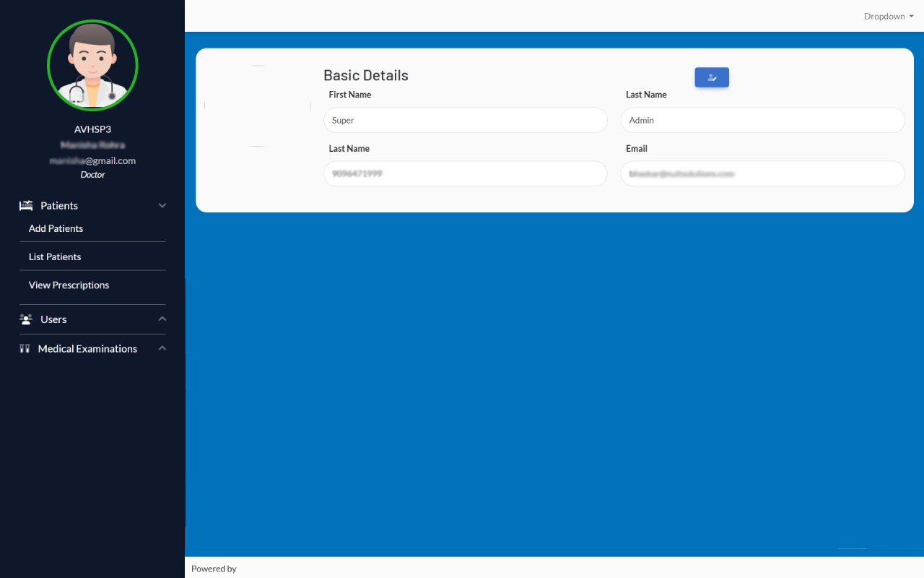Click the AVHSP3 username in sidebar
924x578 pixels.
[92, 129]
